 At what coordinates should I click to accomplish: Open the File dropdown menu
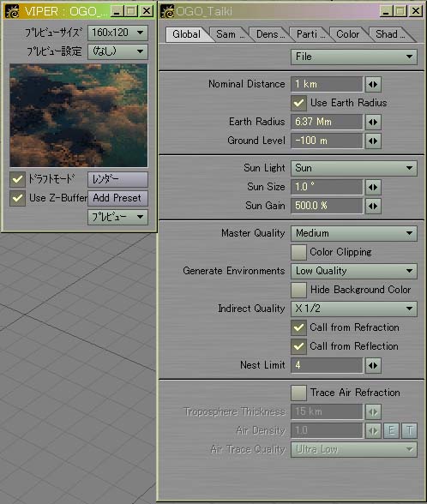tap(354, 57)
